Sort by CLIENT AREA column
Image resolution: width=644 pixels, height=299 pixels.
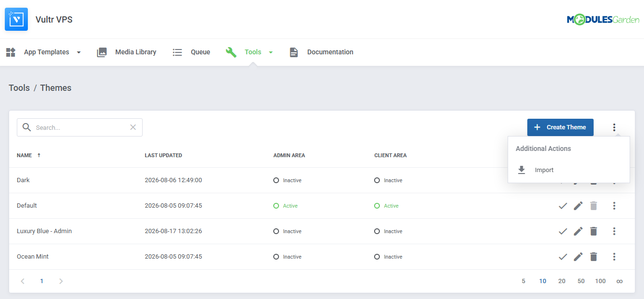[x=390, y=155]
